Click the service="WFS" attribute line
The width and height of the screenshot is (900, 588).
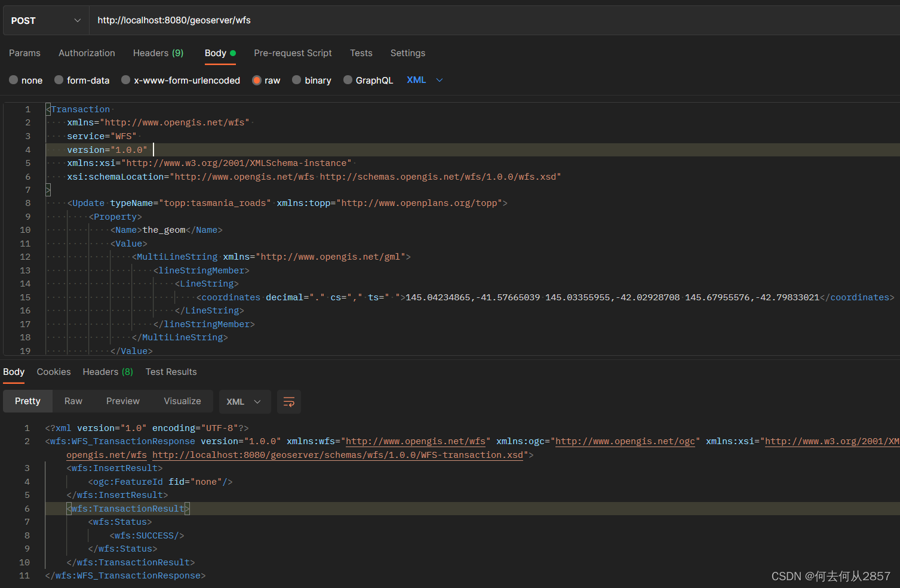(102, 136)
